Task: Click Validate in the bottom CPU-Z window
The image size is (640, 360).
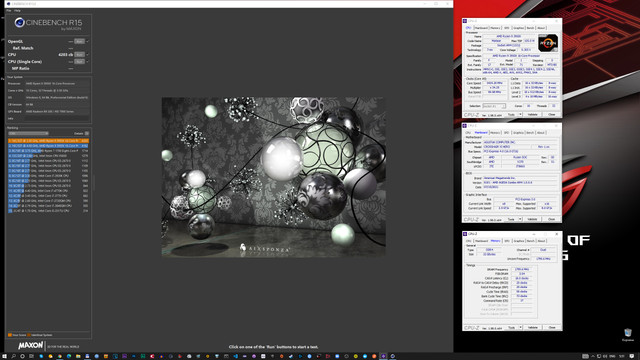Action: pos(532,327)
